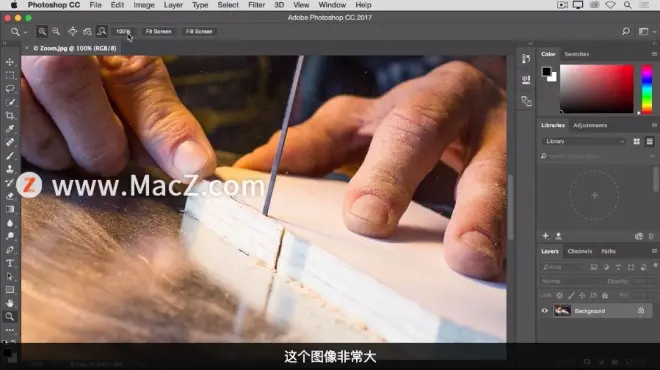Select the Lasso tool
Screen dimensions: 660x370
click(x=10, y=89)
